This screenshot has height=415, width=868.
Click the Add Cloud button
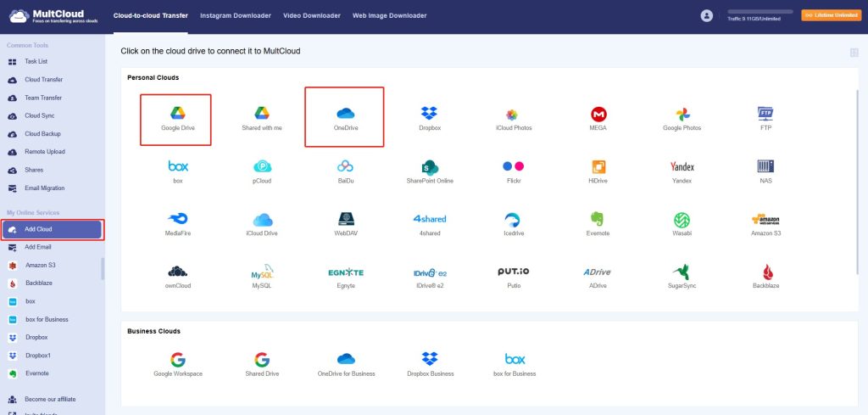[52, 229]
